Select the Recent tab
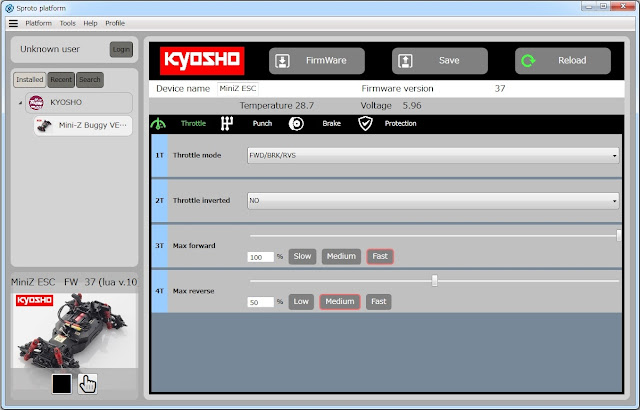This screenshot has width=640, height=410. (61, 80)
